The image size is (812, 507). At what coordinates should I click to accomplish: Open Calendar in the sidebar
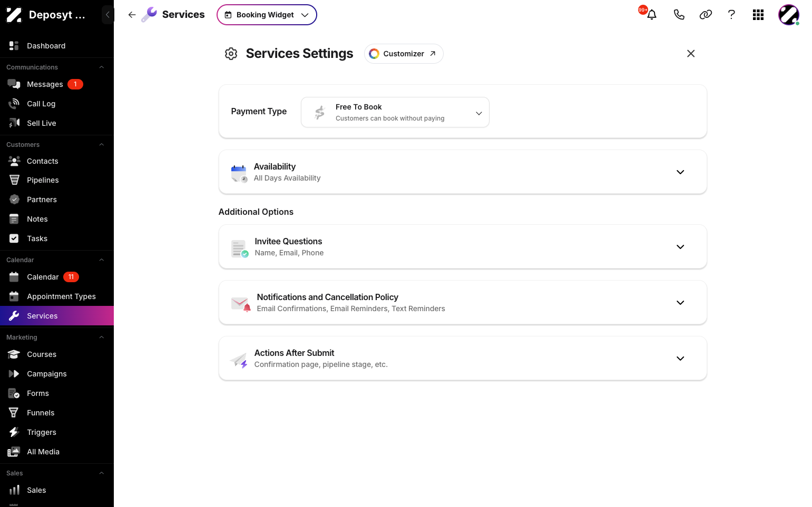[x=57, y=277]
